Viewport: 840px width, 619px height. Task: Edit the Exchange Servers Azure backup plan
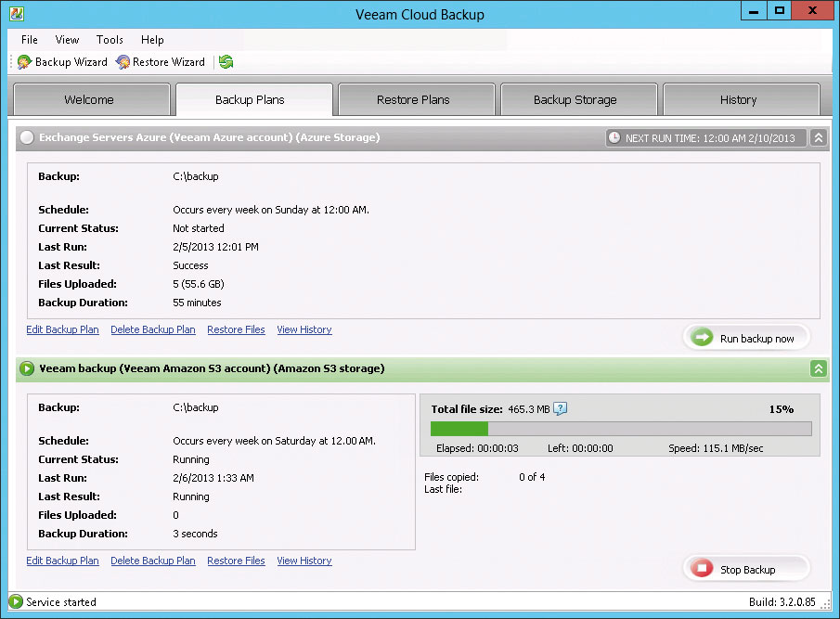point(62,329)
